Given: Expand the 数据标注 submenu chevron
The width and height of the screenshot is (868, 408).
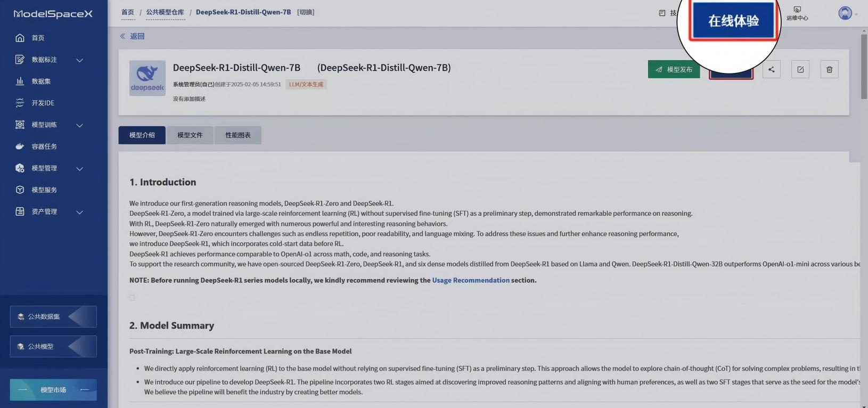Looking at the screenshot, I should (80, 60).
